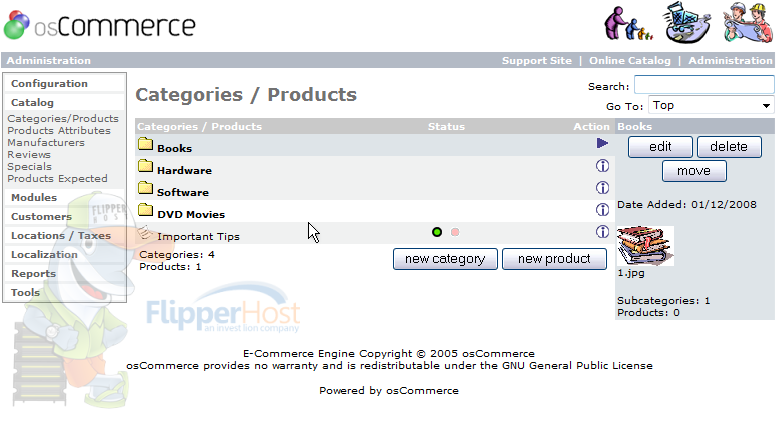Click the delete button for Books
This screenshot has width=776, height=422.
click(x=729, y=147)
